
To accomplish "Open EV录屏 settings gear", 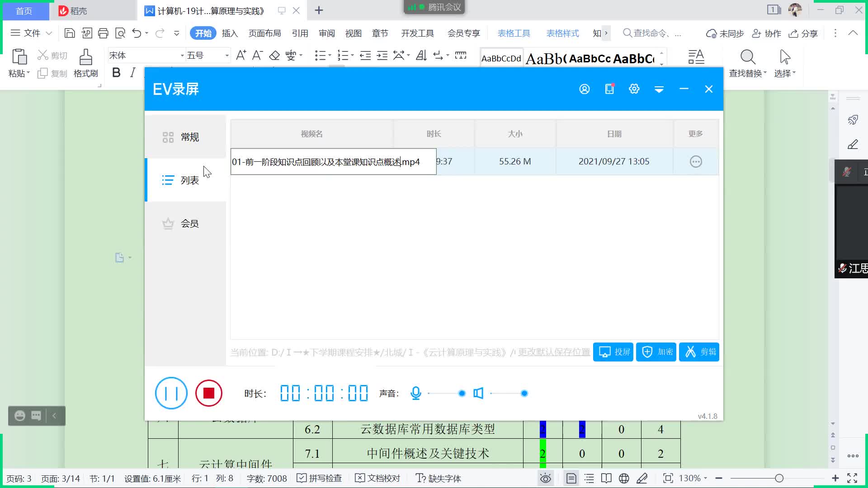I will coord(634,89).
